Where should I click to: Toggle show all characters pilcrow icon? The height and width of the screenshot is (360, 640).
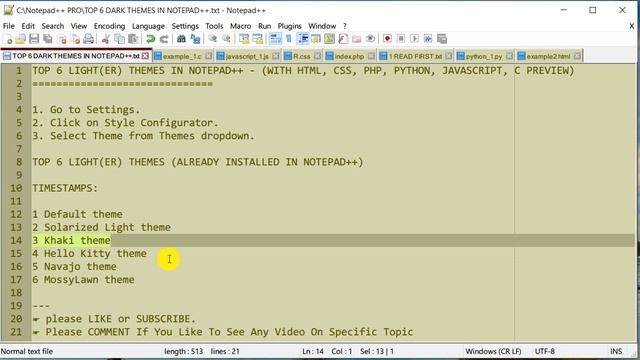[289, 39]
